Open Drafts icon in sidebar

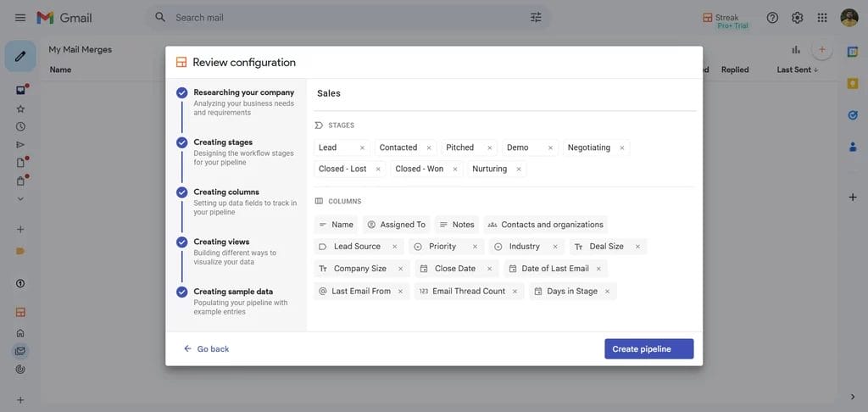(x=20, y=163)
